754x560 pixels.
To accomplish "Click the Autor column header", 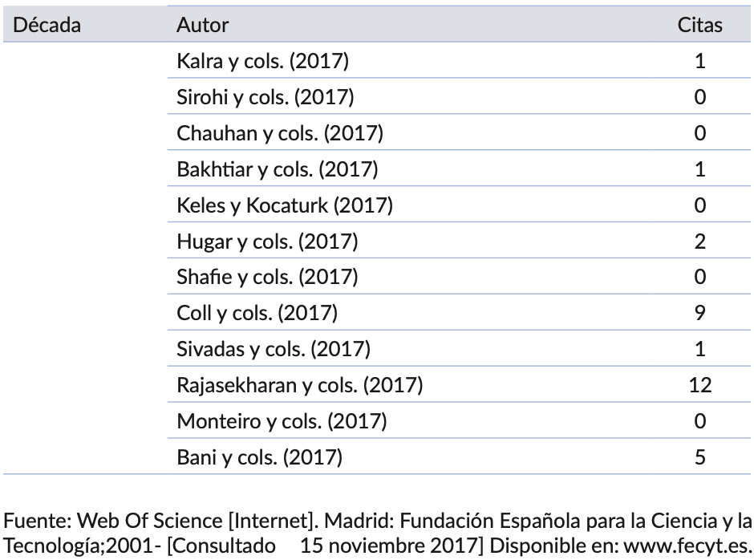I will point(202,25).
